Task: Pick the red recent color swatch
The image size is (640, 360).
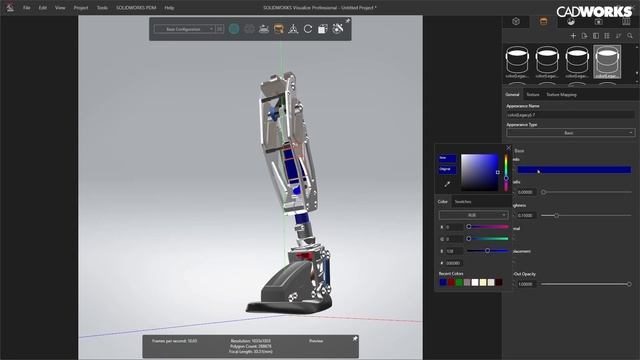Action: [451, 282]
